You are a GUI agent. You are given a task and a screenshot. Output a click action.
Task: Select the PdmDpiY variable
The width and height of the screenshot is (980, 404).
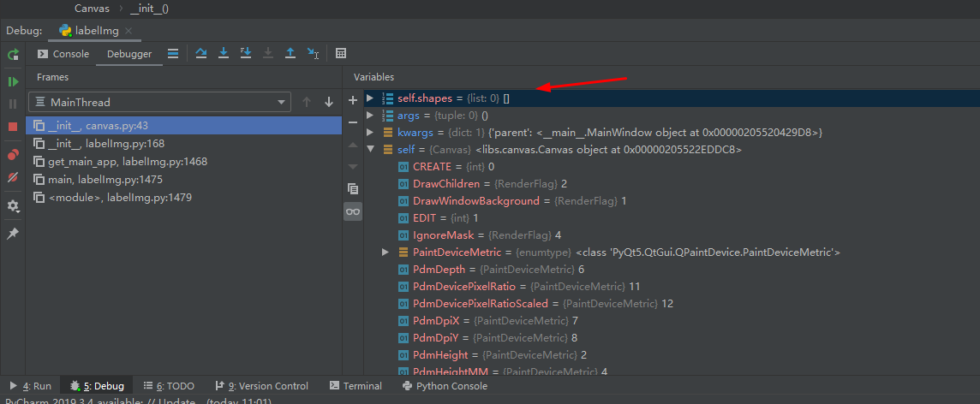tap(672, 338)
